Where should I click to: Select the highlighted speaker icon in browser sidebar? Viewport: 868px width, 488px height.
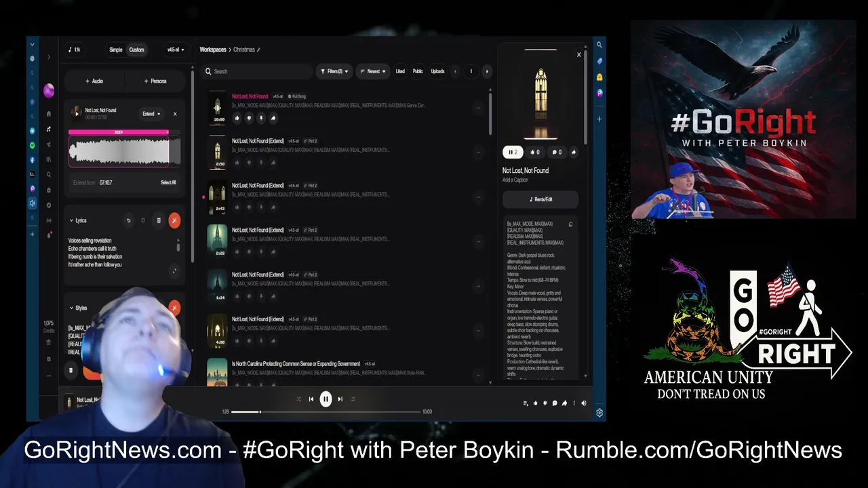[x=32, y=203]
